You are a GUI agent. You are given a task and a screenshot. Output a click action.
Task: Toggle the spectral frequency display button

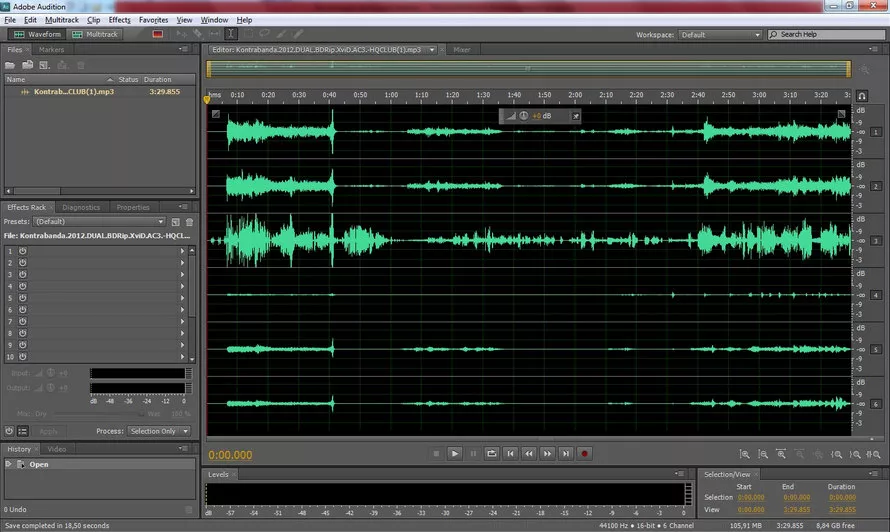point(158,34)
